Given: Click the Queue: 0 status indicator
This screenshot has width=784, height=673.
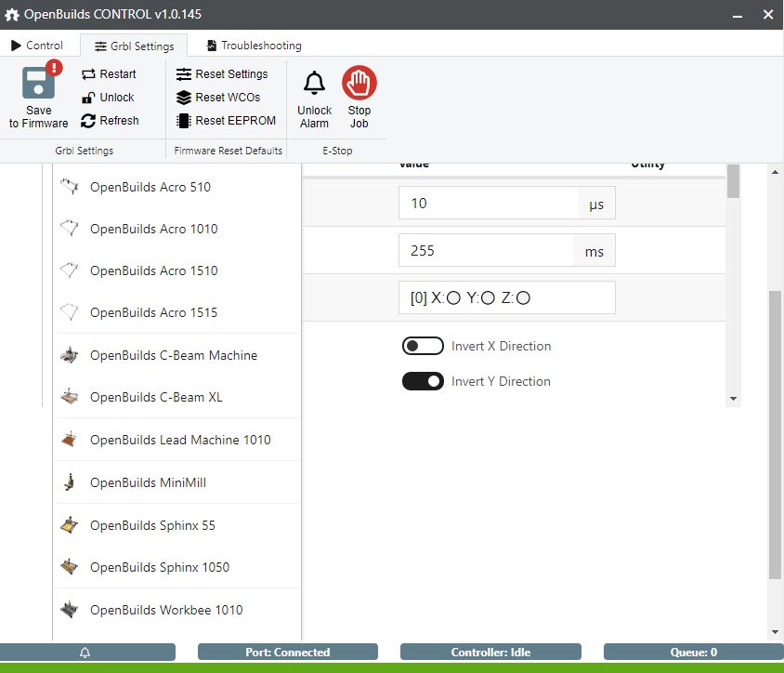Looking at the screenshot, I should click(x=694, y=652).
